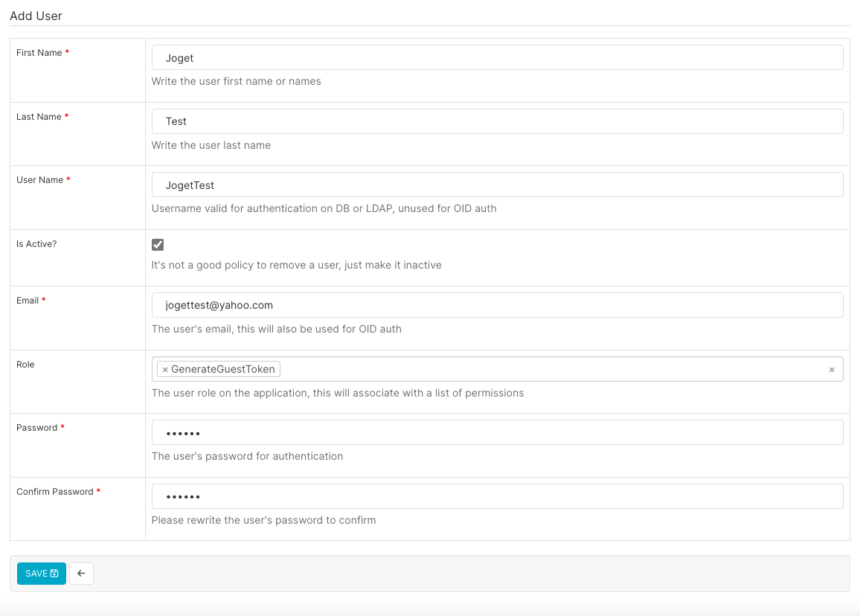Image resolution: width=860 pixels, height=616 pixels.
Task: Click the Email field label
Action: pyautogui.click(x=28, y=301)
